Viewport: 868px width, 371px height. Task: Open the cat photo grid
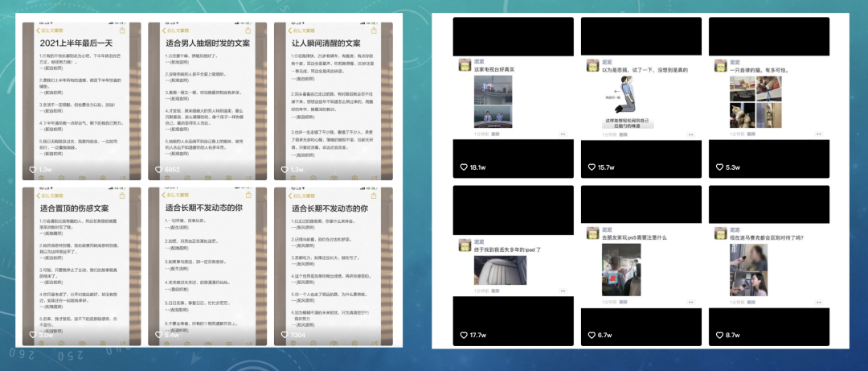tap(755, 102)
